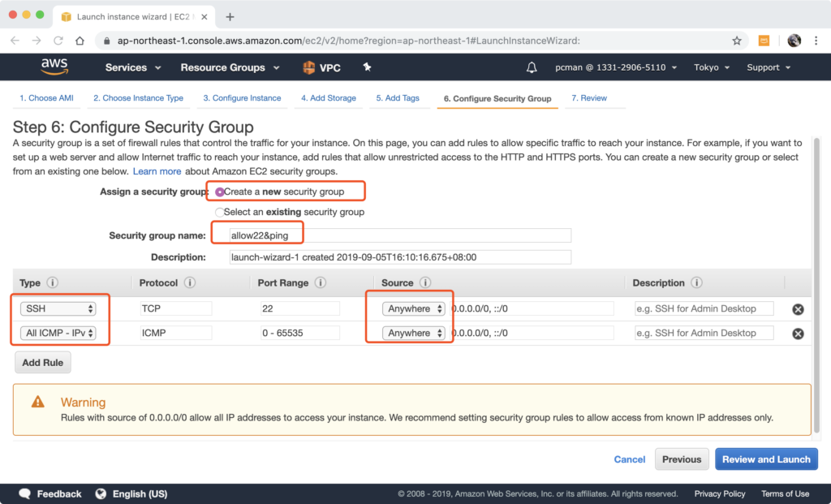Click the Description column info icon
The width and height of the screenshot is (831, 504).
[697, 282]
